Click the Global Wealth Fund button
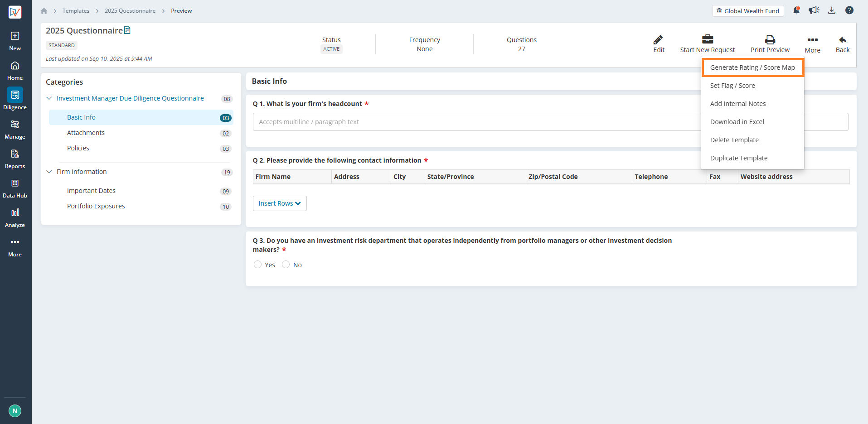Screen dimensions: 868x424 coord(748,11)
